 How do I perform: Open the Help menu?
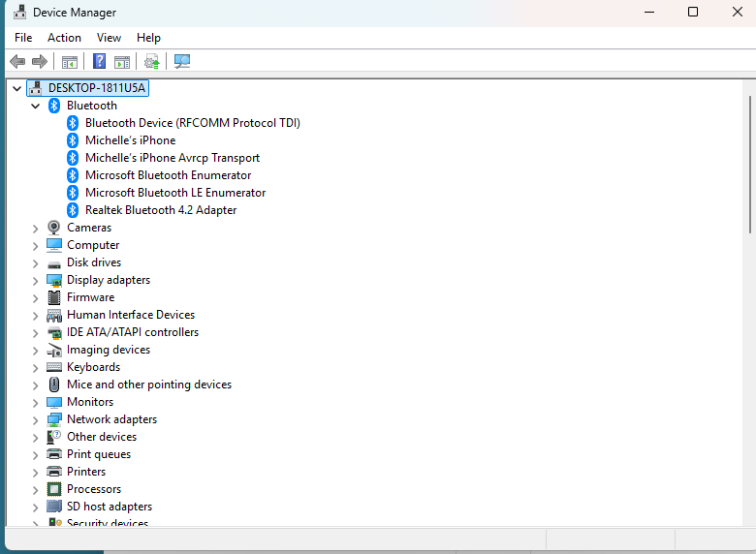[148, 38]
